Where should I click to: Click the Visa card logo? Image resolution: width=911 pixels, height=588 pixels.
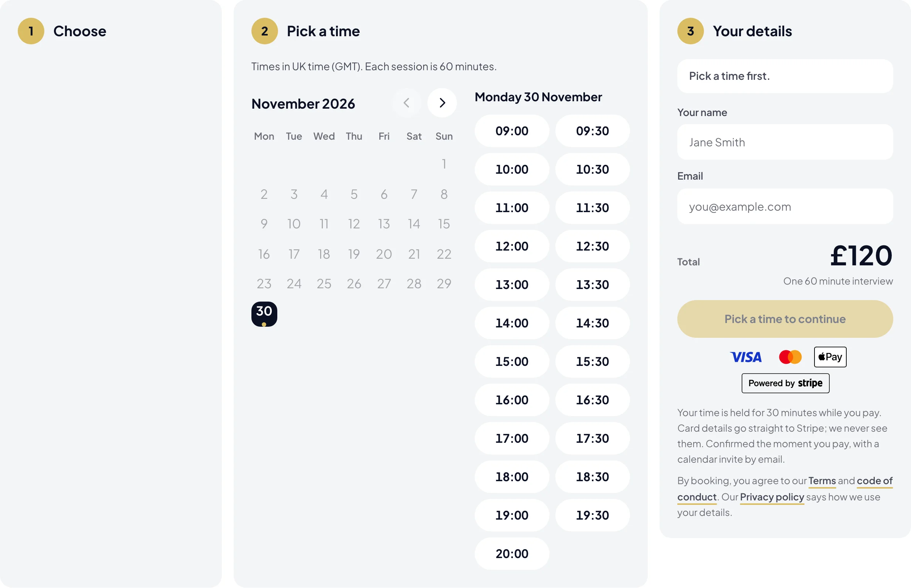click(746, 357)
